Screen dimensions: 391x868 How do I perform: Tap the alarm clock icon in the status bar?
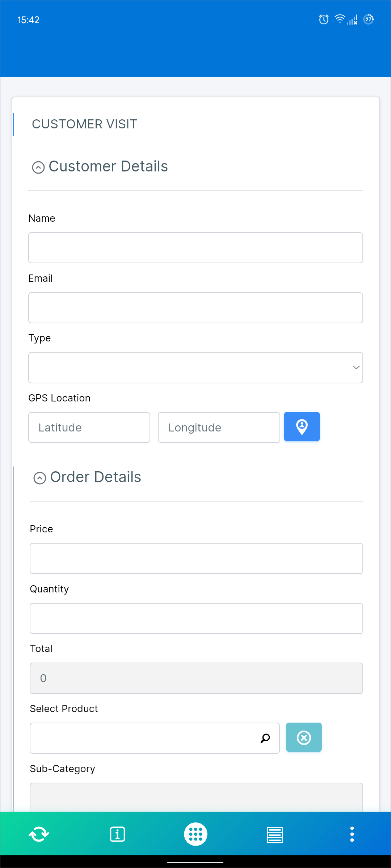[323, 20]
